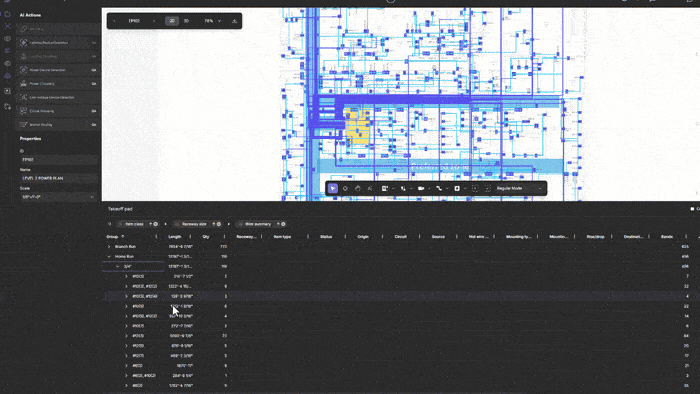Screen dimensions: 700x394
Task: Open the folder icon in left sidebar
Action: [x=8, y=14]
